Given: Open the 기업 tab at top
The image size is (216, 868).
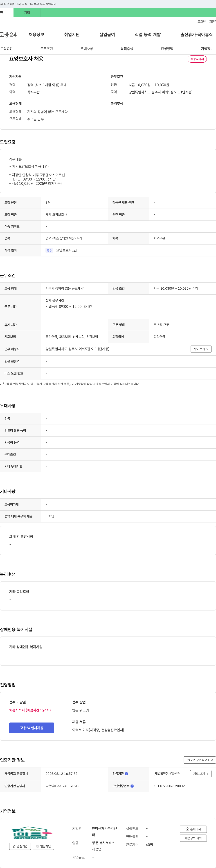Looking at the screenshot, I should click(27, 13).
